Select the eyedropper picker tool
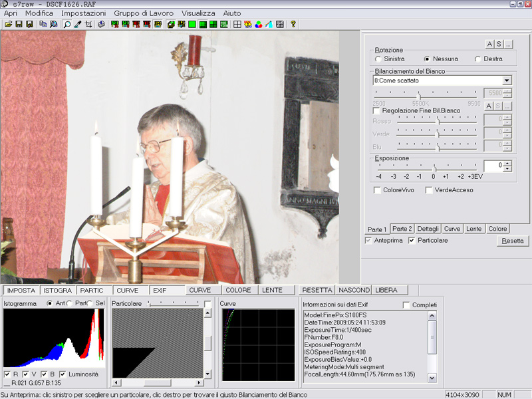 (78, 25)
